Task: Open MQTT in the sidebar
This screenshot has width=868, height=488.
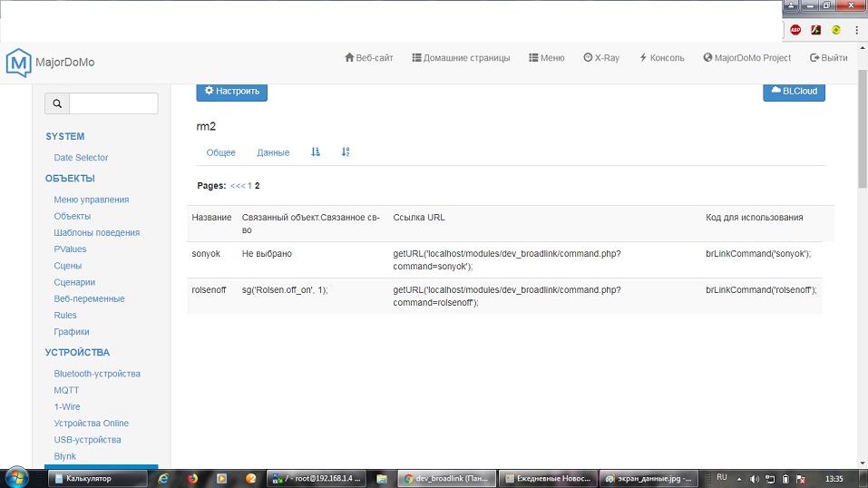Action: click(66, 390)
